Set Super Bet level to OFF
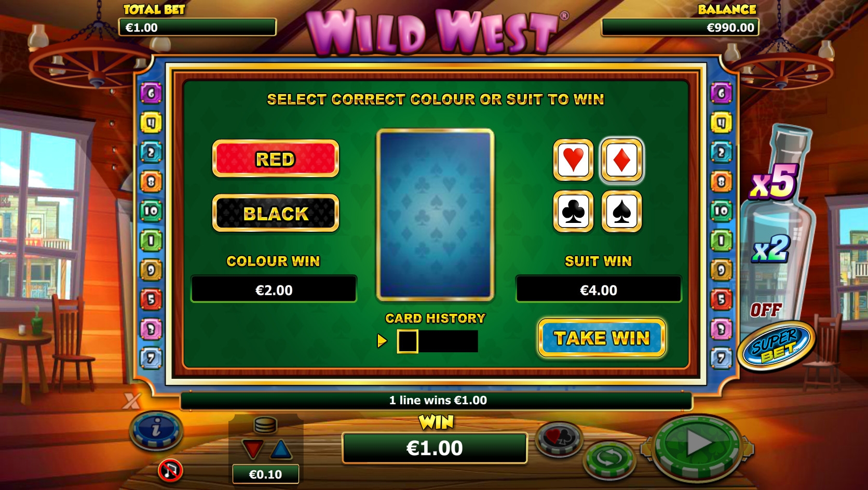 pyautogui.click(x=766, y=310)
